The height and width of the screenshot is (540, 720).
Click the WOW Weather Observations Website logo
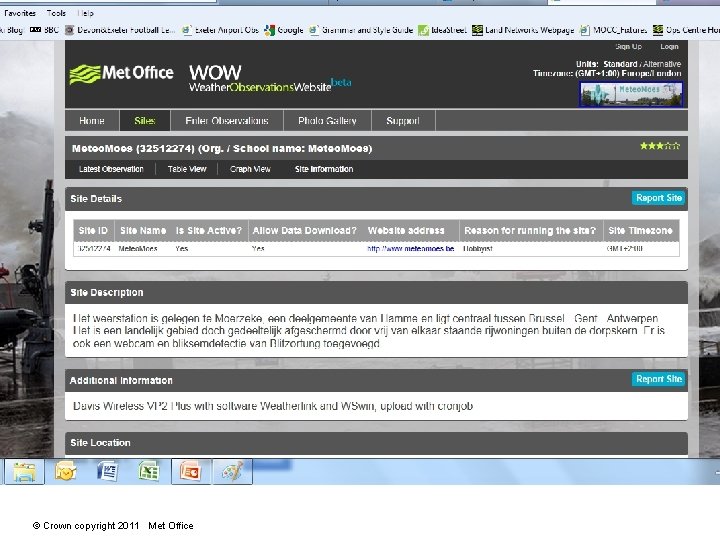pyautogui.click(x=270, y=78)
